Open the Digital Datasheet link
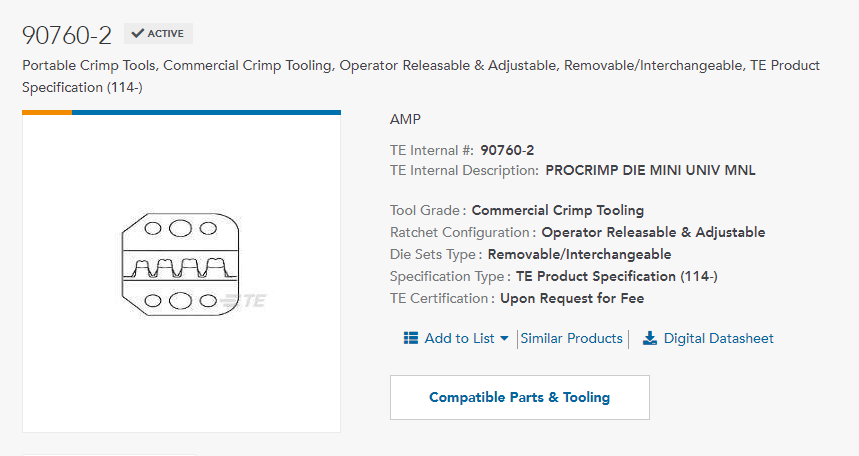This screenshot has height=456, width=859. [718, 338]
